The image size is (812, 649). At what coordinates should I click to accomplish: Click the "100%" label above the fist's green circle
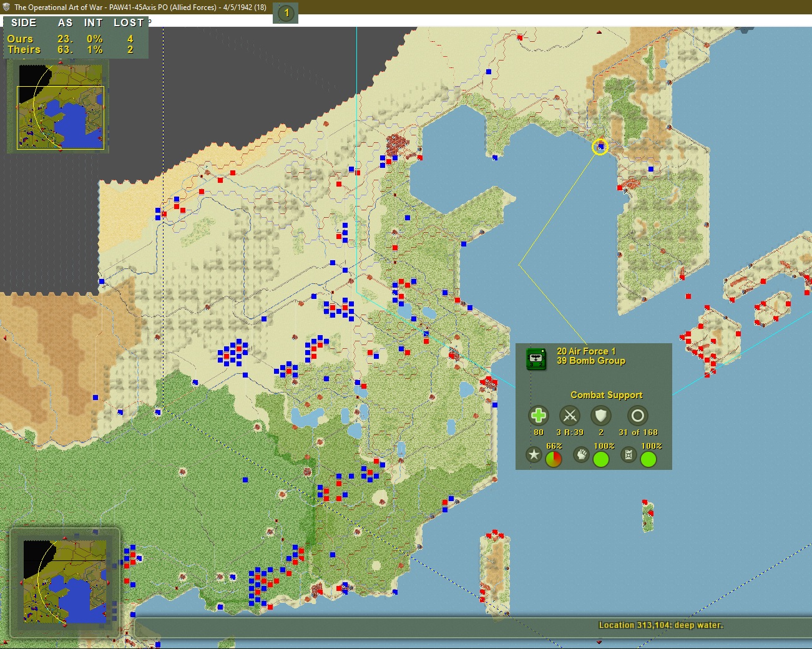pos(604,446)
